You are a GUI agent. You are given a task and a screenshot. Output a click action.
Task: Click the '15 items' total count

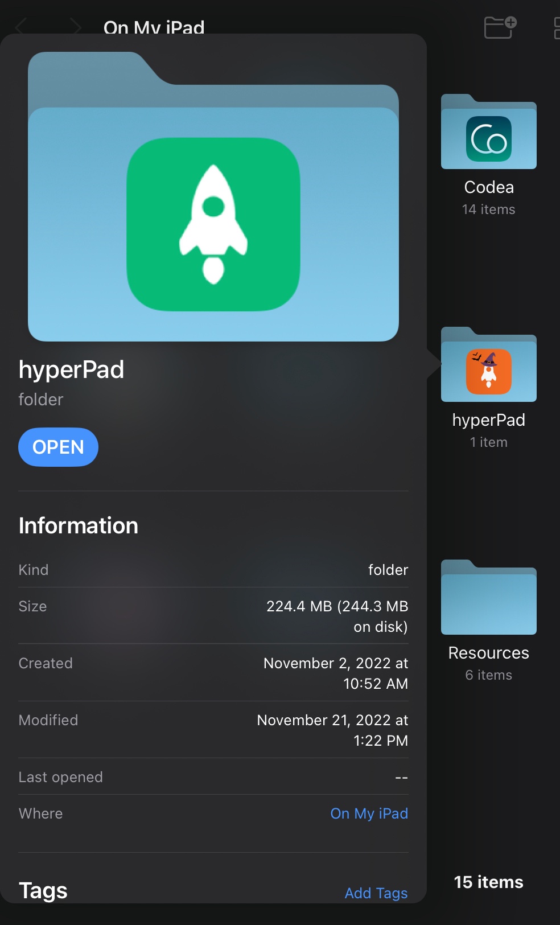pos(489,882)
